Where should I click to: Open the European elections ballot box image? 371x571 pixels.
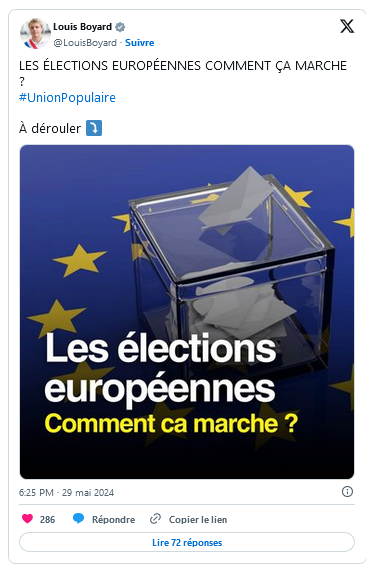187,312
